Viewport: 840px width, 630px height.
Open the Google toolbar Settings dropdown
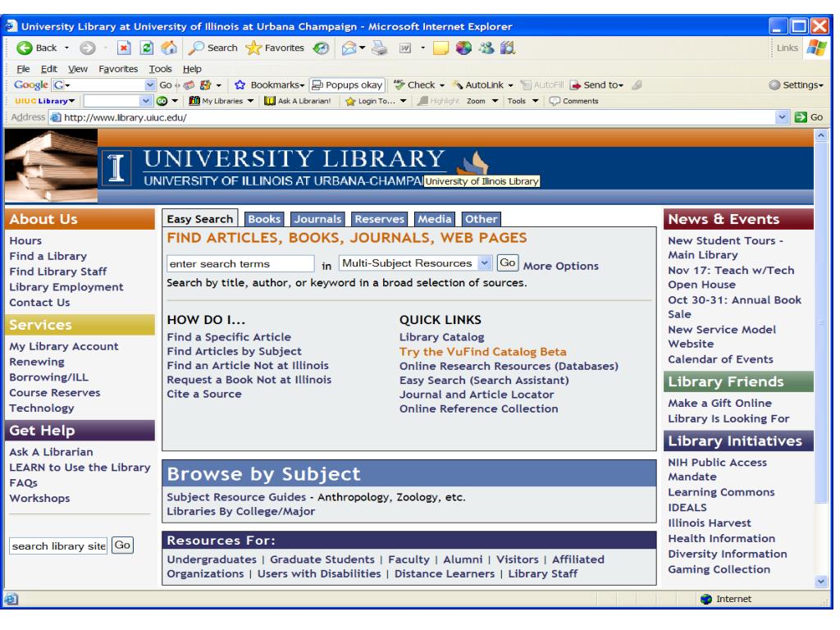click(x=796, y=84)
